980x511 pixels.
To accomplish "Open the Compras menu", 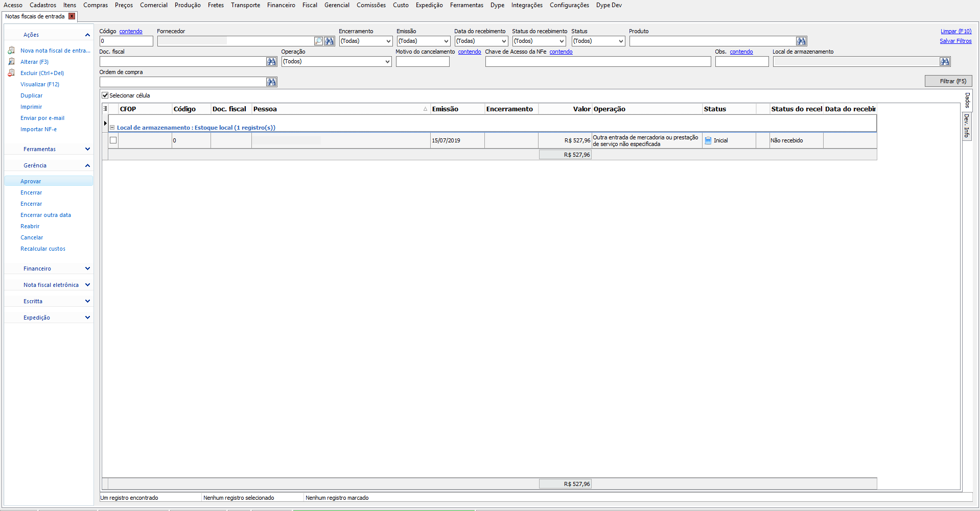I will [x=96, y=5].
